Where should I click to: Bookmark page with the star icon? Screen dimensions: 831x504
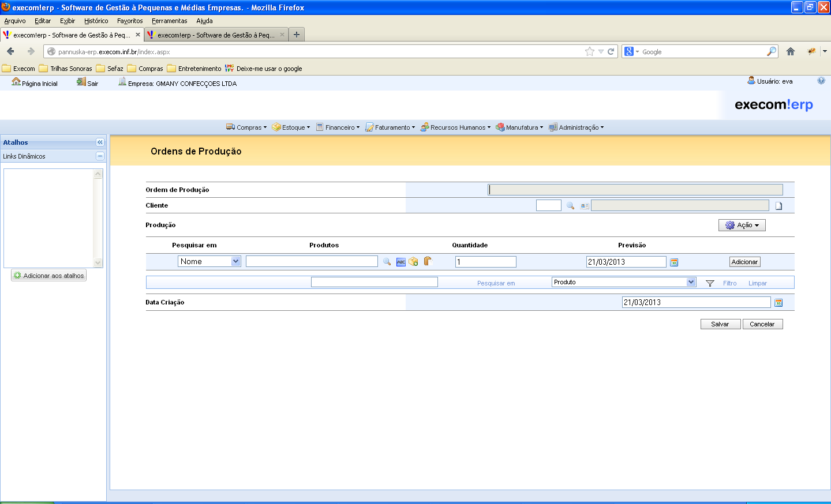pyautogui.click(x=589, y=51)
